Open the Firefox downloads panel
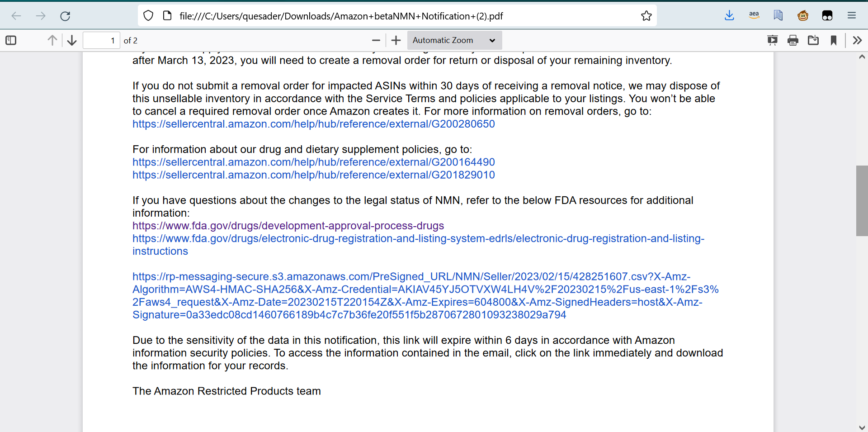868x432 pixels. (729, 16)
